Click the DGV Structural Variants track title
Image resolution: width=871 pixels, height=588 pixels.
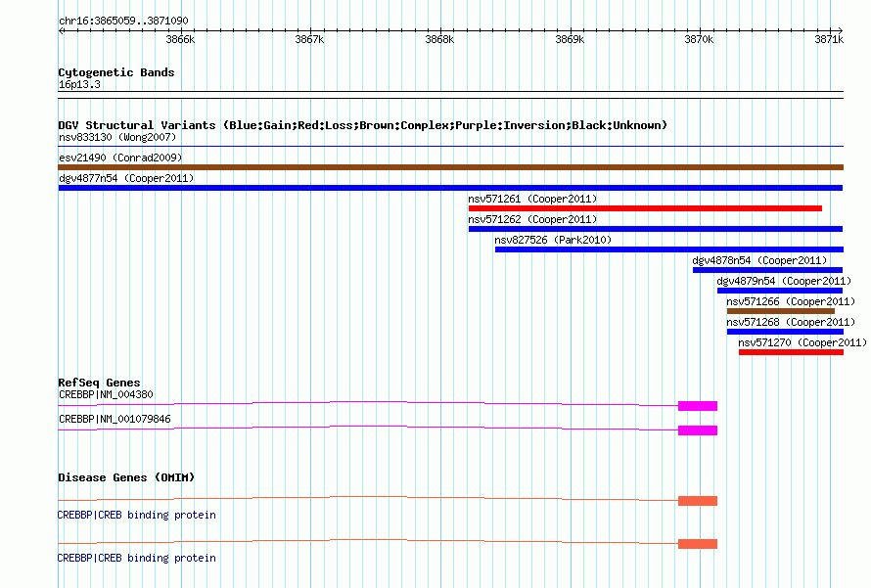click(362, 125)
